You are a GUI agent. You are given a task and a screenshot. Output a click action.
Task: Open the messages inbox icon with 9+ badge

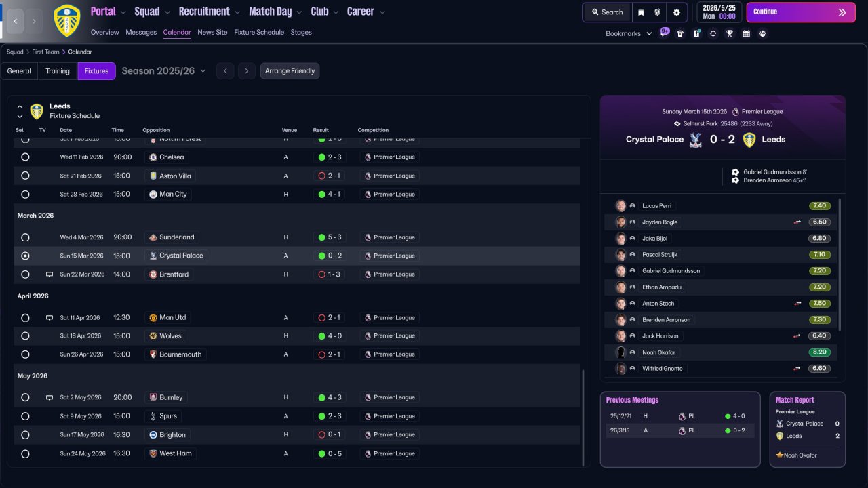tap(664, 33)
